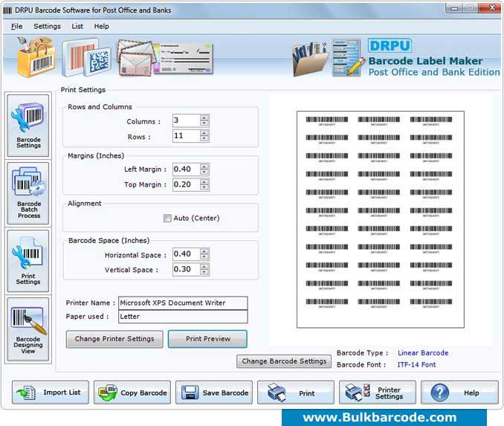Click Print Preview button
This screenshot has width=504, height=426.
pos(207,339)
